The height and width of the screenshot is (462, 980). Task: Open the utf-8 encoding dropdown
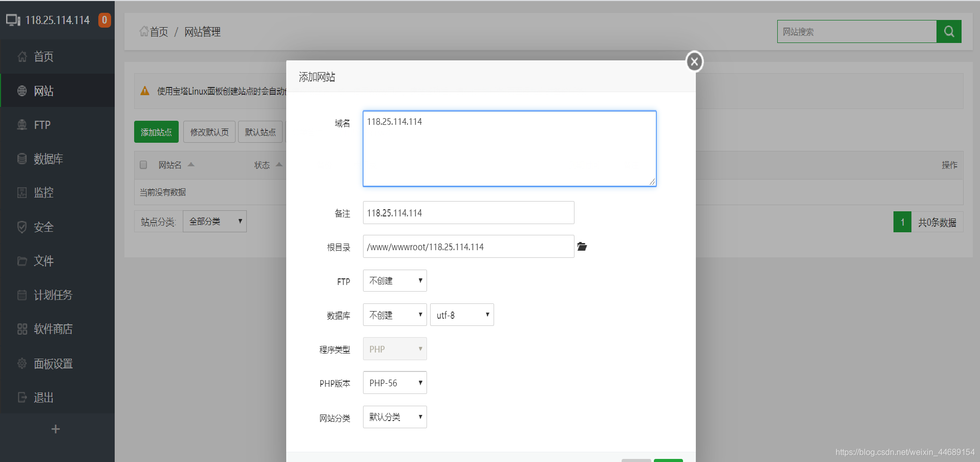click(462, 315)
